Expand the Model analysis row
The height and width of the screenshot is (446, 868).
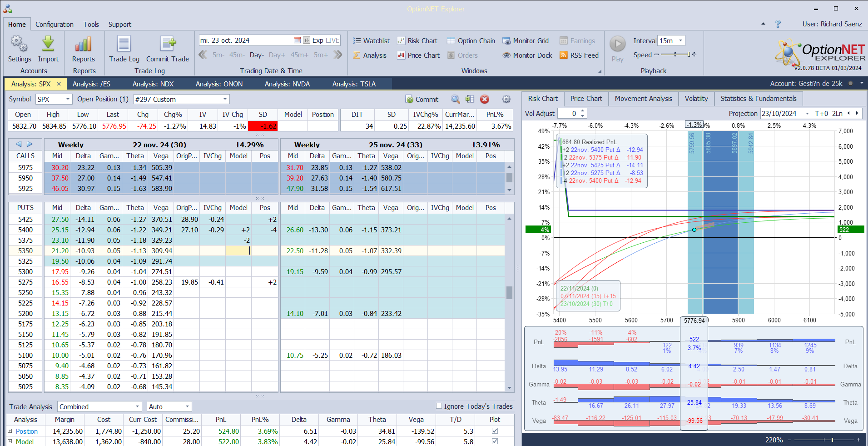point(10,441)
